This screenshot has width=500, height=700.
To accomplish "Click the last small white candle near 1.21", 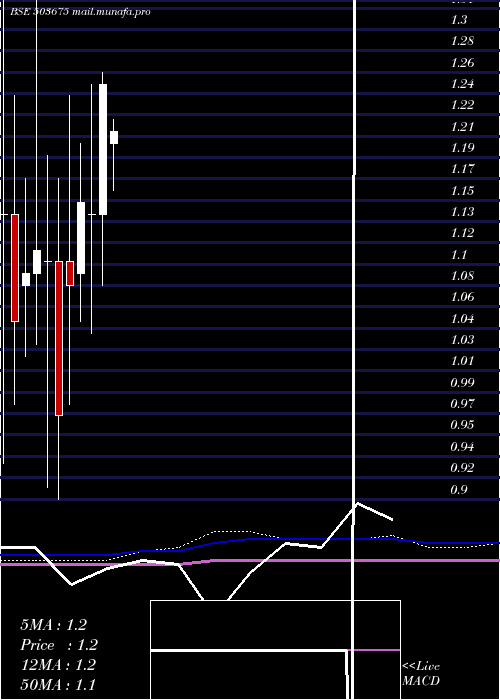I will pos(114,138).
